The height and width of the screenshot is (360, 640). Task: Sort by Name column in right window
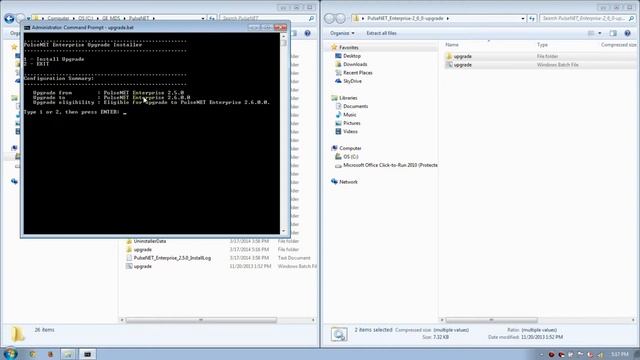click(451, 45)
